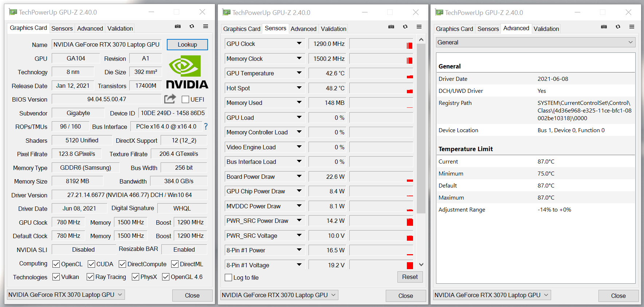Image resolution: width=644 pixels, height=307 pixels.
Task: Open Hot Spot sensor dropdown arrow
Action: point(299,88)
